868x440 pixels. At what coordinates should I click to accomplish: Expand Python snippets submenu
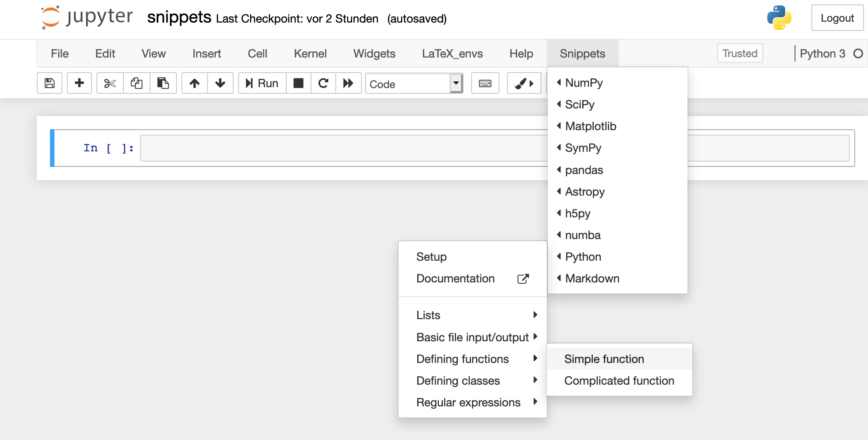coord(617,257)
